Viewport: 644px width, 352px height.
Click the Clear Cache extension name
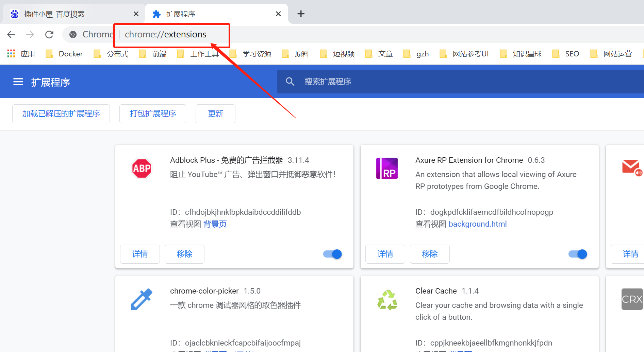coord(436,291)
